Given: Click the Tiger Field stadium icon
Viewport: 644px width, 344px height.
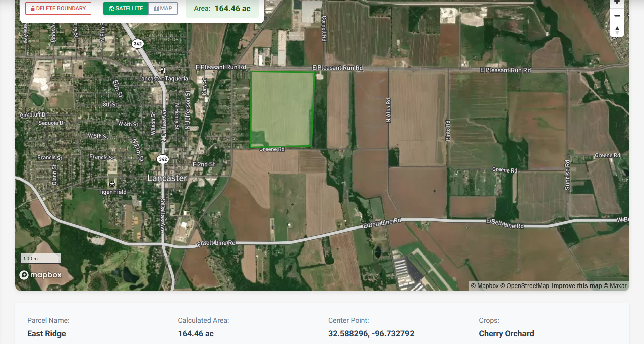Looking at the screenshot, I should point(112,184).
